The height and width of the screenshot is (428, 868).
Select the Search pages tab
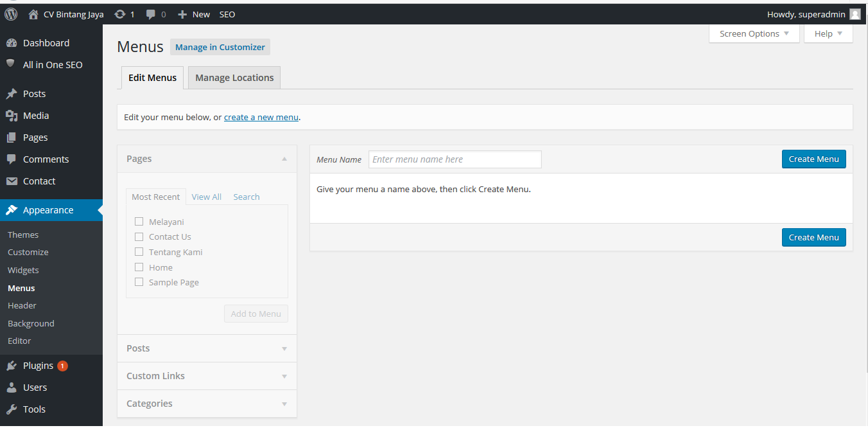[247, 197]
